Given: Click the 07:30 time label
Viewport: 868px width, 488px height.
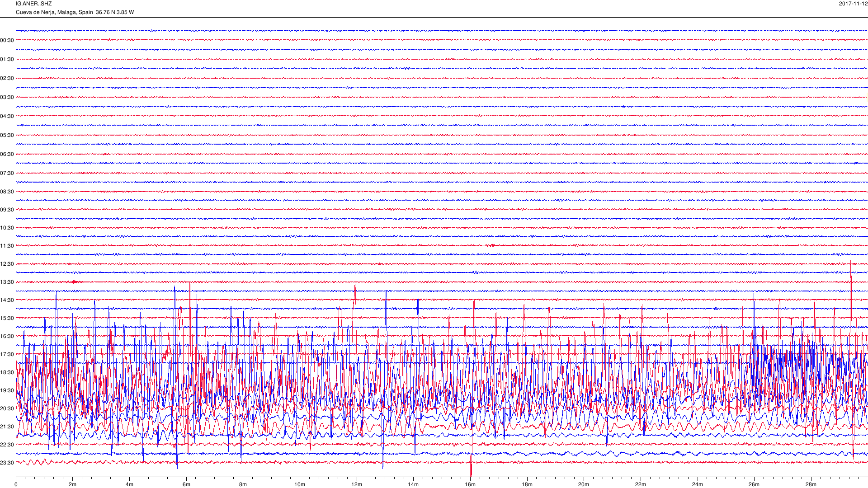Looking at the screenshot, I should pyautogui.click(x=7, y=173).
